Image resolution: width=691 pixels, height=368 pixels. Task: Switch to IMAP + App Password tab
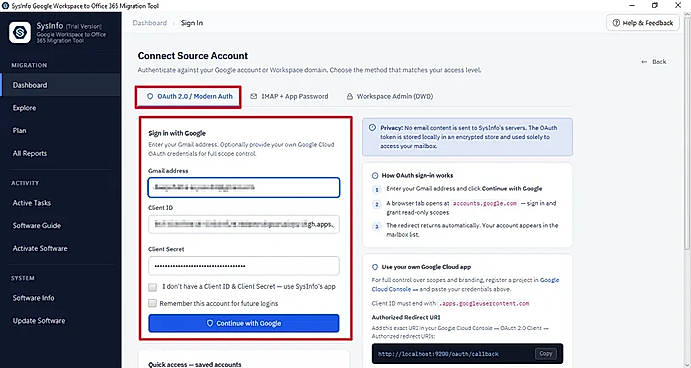coord(290,96)
